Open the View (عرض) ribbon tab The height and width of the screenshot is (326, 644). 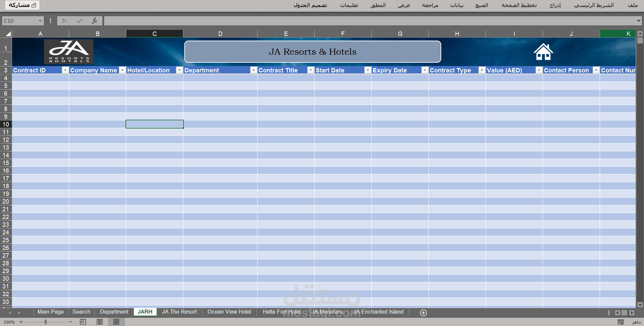click(404, 5)
